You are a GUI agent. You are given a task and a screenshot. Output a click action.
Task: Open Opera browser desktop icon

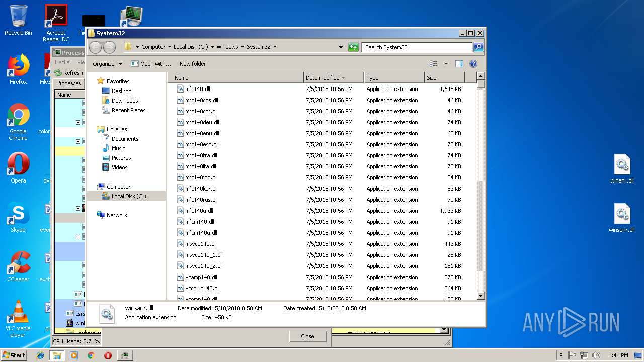coord(18,168)
